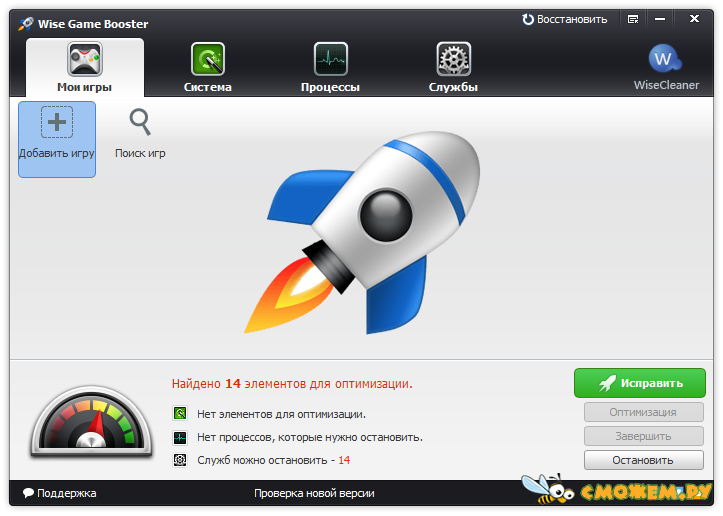This screenshot has width=723, height=516.
Task: Open Поддержка support link
Action: pyautogui.click(x=59, y=493)
